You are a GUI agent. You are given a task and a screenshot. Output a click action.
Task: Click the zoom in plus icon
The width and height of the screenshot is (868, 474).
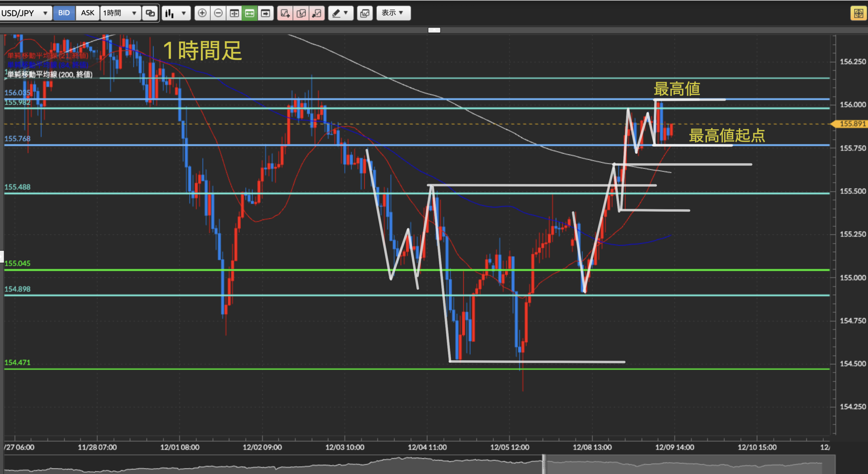(202, 13)
